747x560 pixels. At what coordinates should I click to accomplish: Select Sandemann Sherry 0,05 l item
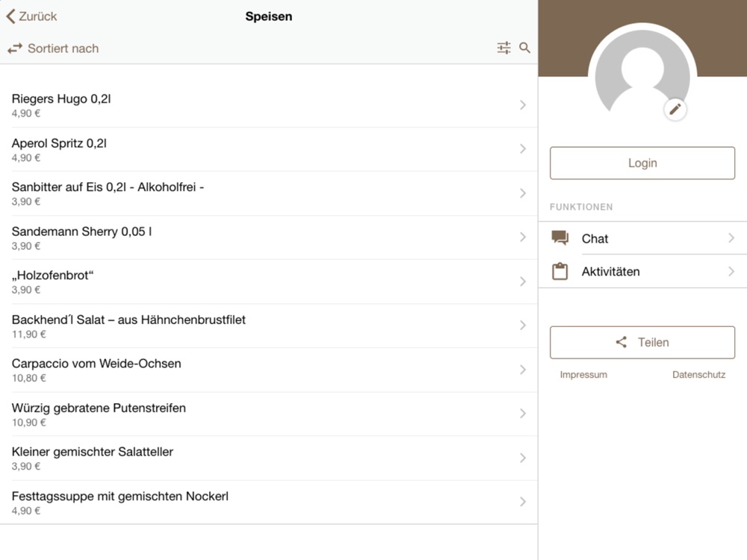269,237
